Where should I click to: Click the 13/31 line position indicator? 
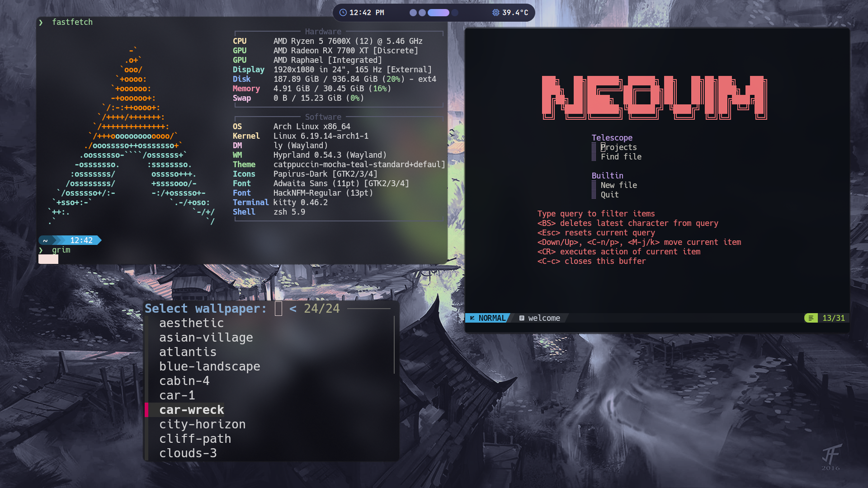(834, 318)
